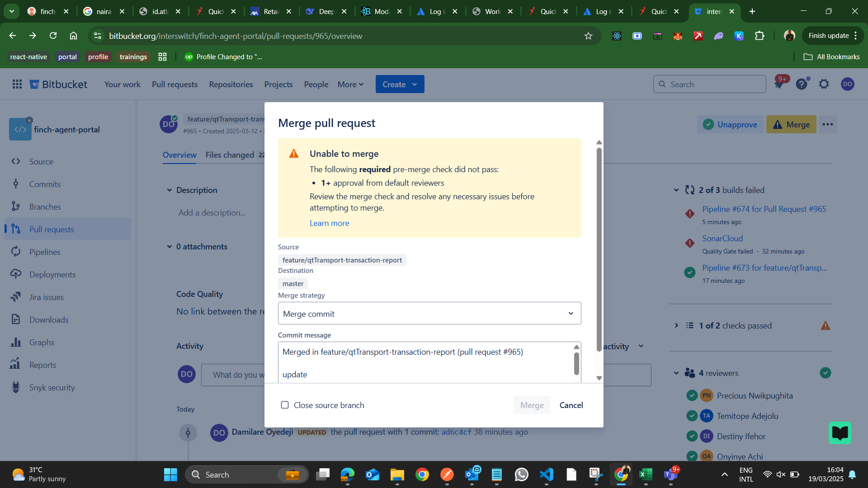The width and height of the screenshot is (868, 488).
Task: Expand the 1 of 2 checks passed section
Action: tap(676, 325)
